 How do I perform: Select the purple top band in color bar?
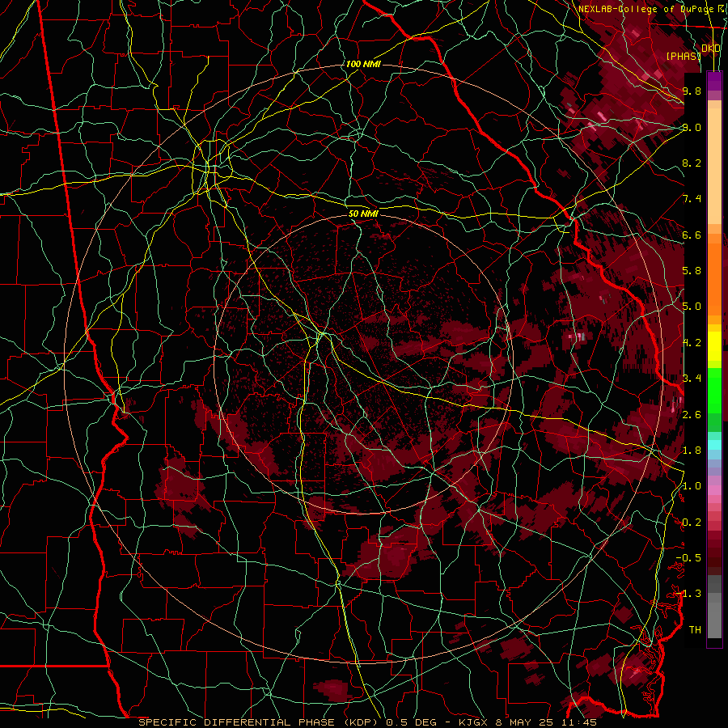coord(714,81)
